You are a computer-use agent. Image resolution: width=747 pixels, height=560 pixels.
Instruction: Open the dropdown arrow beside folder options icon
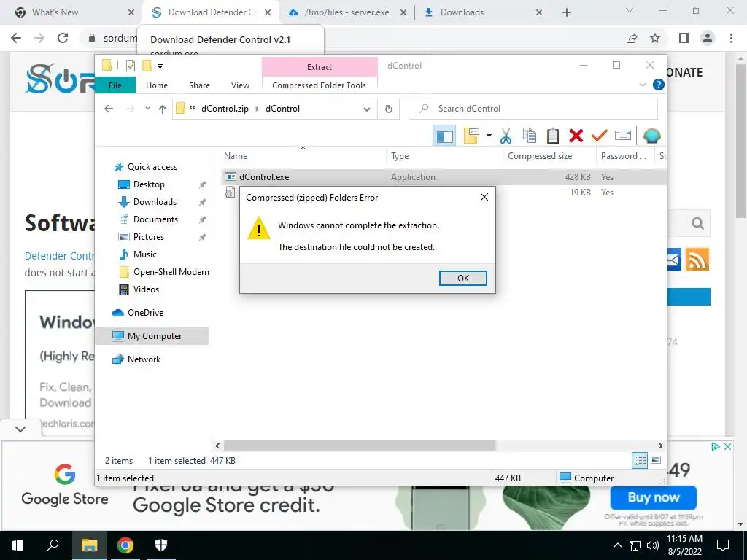(489, 136)
